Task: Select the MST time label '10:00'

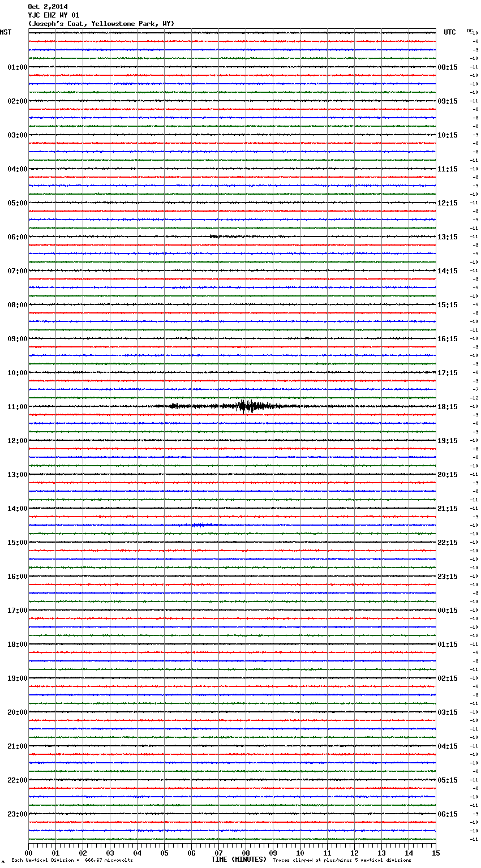Action: [17, 373]
